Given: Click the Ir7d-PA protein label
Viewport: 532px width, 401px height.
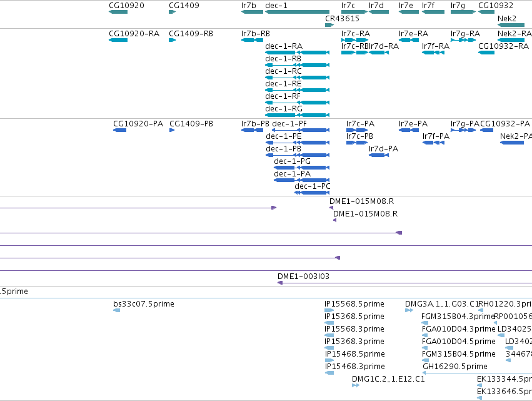Looking at the screenshot, I should coord(383,149).
